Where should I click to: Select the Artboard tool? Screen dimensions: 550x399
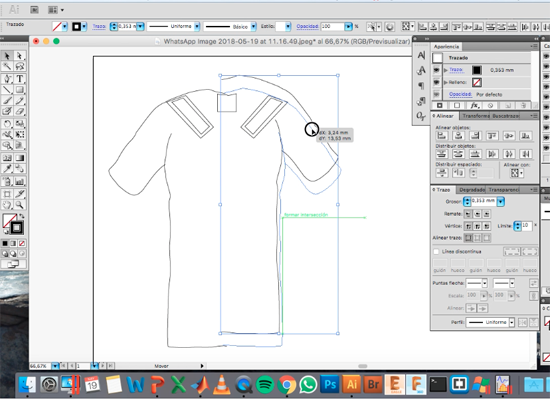coord(7,194)
